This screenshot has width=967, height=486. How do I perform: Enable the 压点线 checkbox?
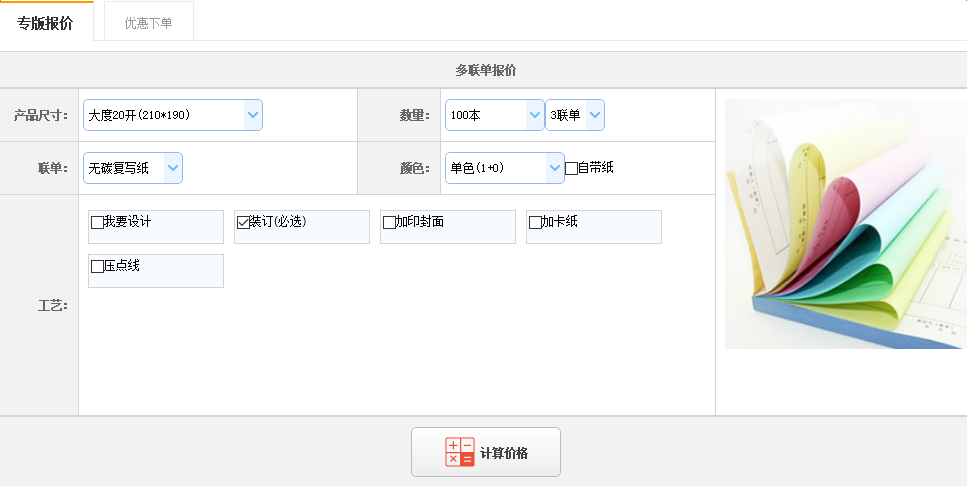[x=97, y=266]
